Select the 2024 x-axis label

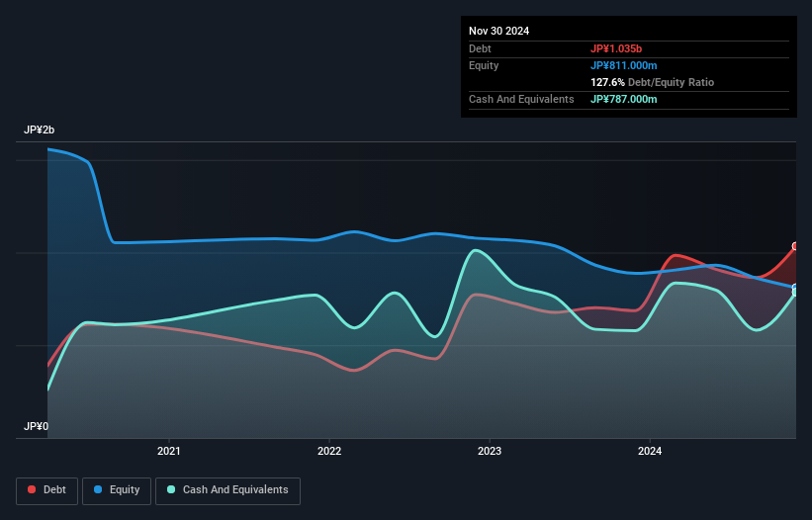650,451
